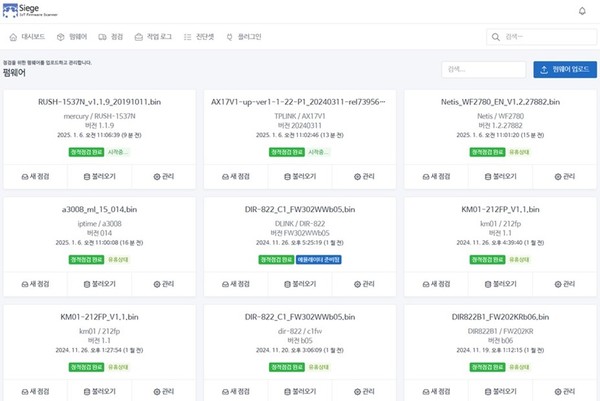The image size is (600, 401).
Task: Click the mercury / RUSH-1537N vendor text
Action: (x=99, y=116)
